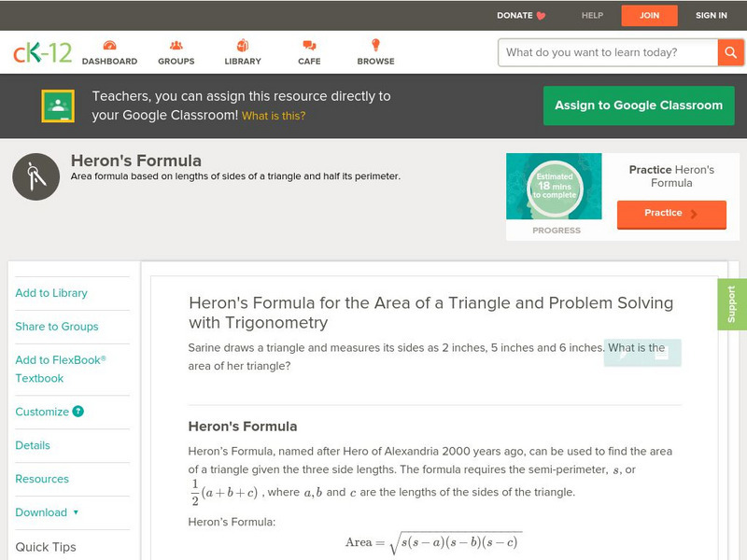Focus the 'What do you want to learn today?' search field

(608, 52)
